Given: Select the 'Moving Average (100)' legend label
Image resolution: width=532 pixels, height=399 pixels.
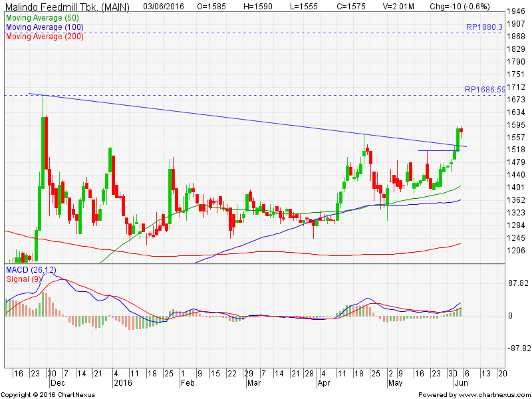Looking at the screenshot, I should point(45,27).
